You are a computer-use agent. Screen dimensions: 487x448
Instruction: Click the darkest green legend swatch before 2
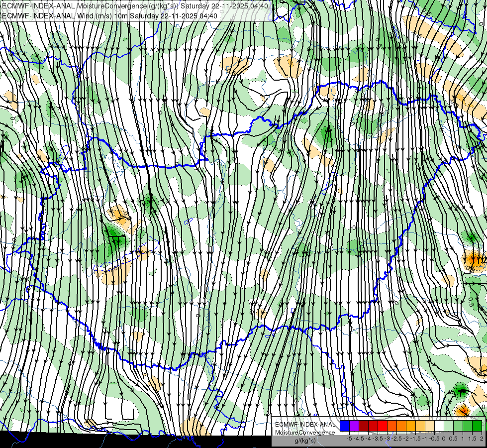(477, 426)
